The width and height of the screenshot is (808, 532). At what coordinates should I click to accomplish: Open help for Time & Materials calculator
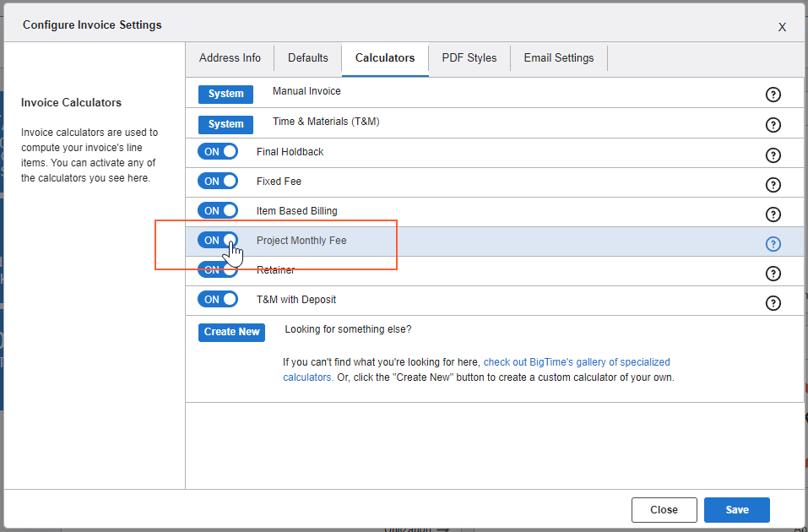[773, 125]
